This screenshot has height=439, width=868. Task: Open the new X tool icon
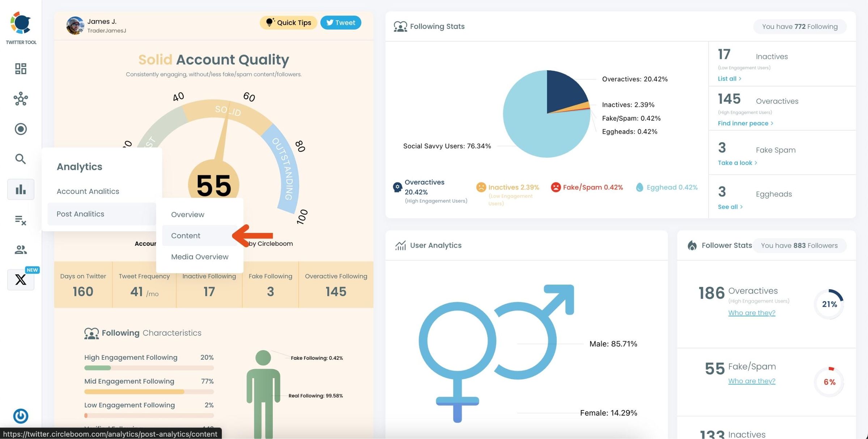pyautogui.click(x=21, y=279)
